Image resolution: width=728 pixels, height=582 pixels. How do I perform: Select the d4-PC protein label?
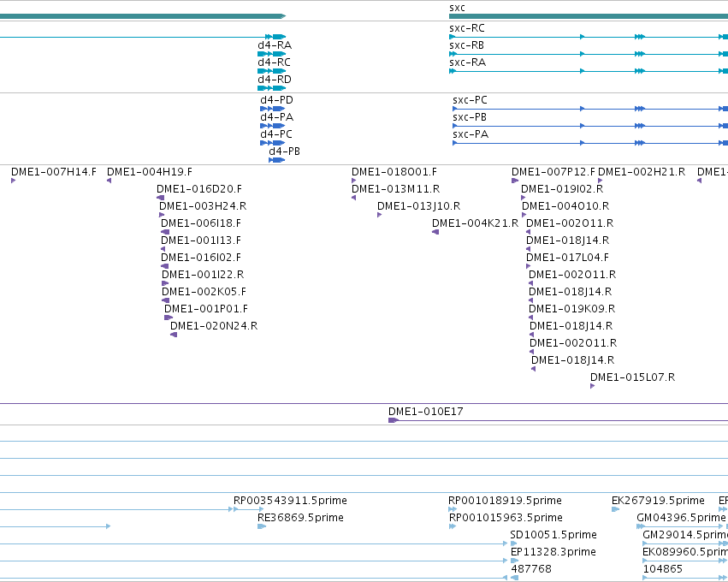(x=276, y=134)
